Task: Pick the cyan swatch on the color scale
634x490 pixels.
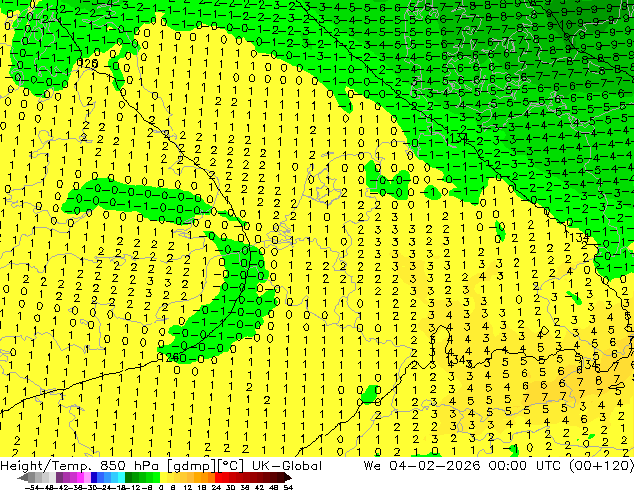Action: coord(121,477)
